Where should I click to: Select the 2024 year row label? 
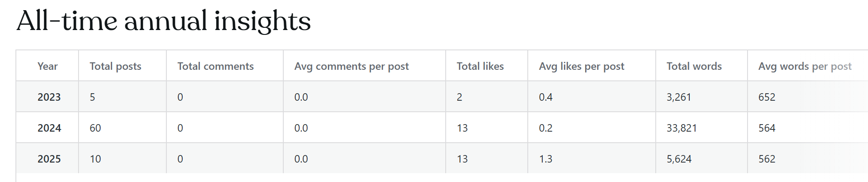pyautogui.click(x=49, y=128)
